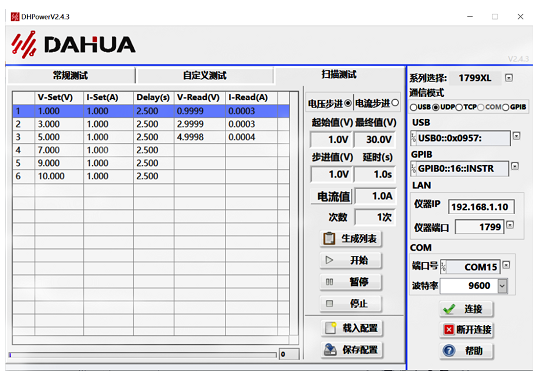The width and height of the screenshot is (542, 378).
Task: Choose TCP communication mode radio button
Action: (459, 107)
